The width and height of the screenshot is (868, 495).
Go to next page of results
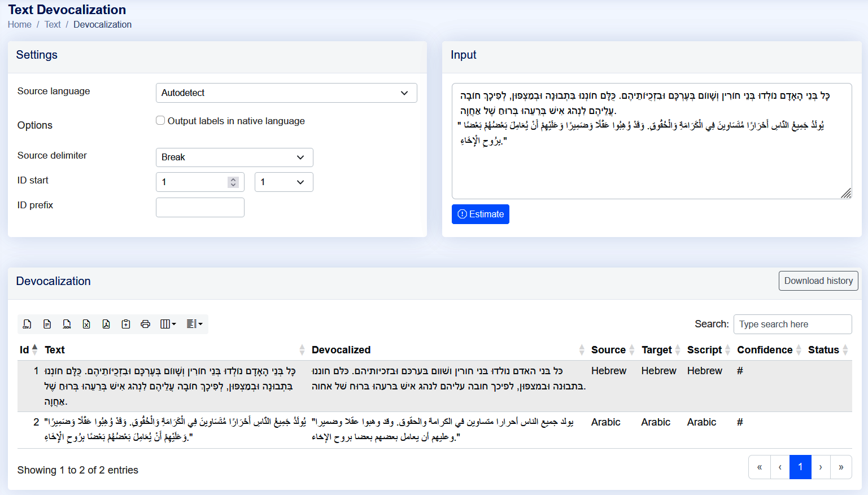821,467
